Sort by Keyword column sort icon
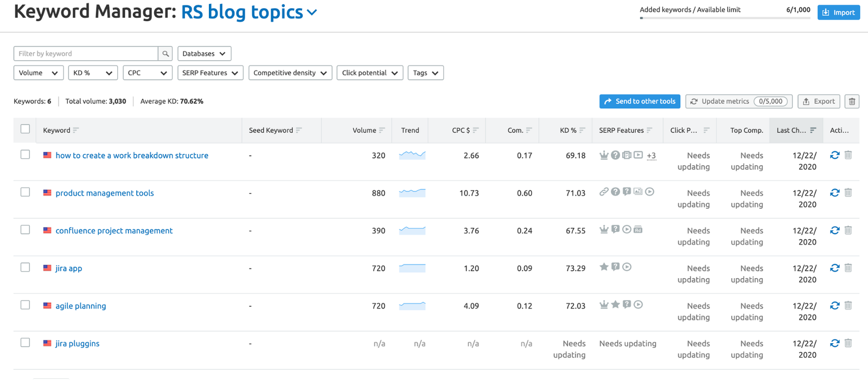This screenshot has height=380, width=868. pos(76,130)
